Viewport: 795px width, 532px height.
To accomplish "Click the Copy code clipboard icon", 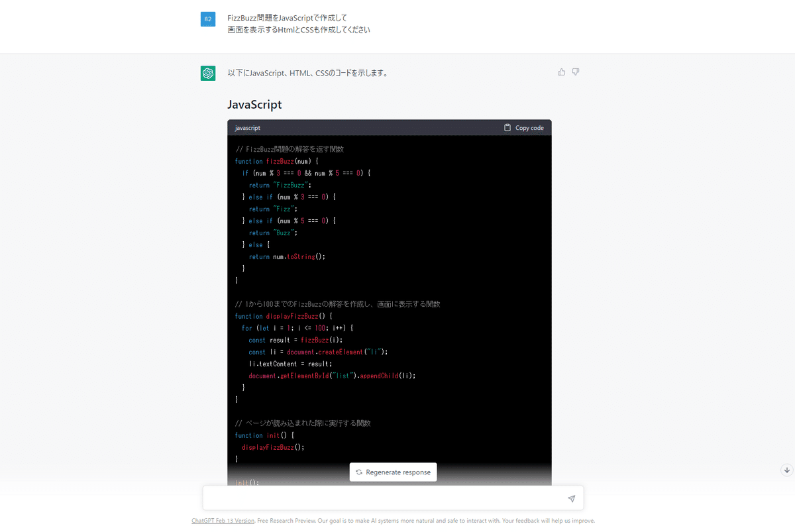I will pos(507,128).
